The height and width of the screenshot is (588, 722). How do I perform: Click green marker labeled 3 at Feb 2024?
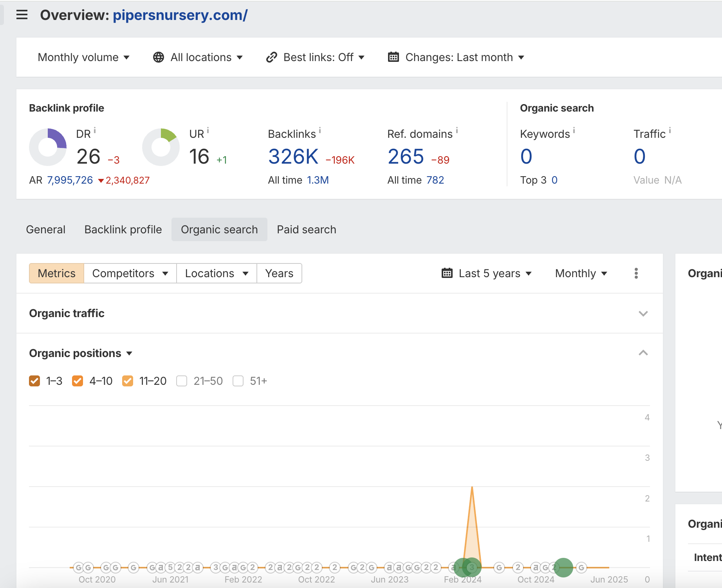472,567
